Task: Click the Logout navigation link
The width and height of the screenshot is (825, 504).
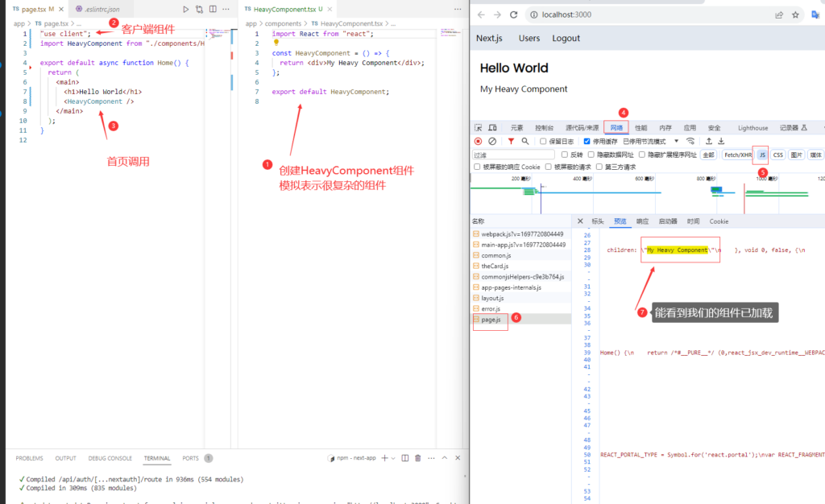Action: click(x=566, y=38)
